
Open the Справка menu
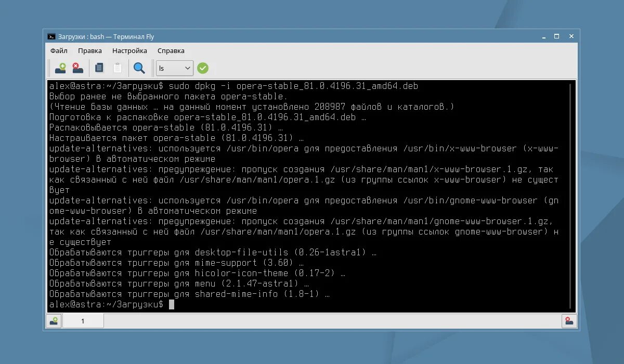pyautogui.click(x=171, y=50)
